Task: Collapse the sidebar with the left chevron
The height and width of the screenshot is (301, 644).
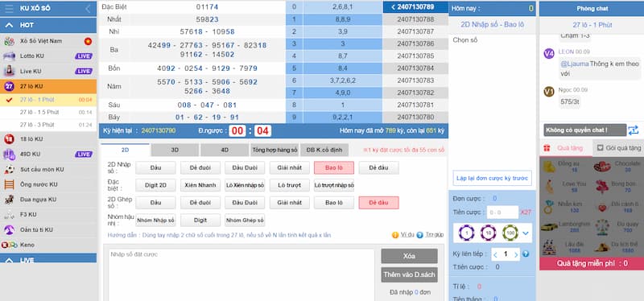Action: 88,8
